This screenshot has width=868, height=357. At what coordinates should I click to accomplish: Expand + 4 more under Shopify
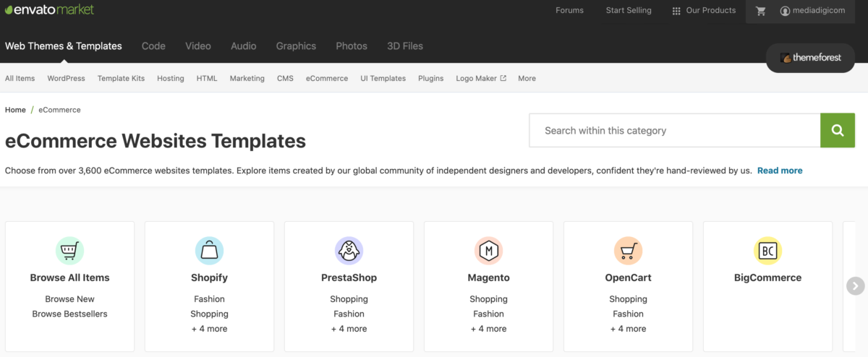209,329
